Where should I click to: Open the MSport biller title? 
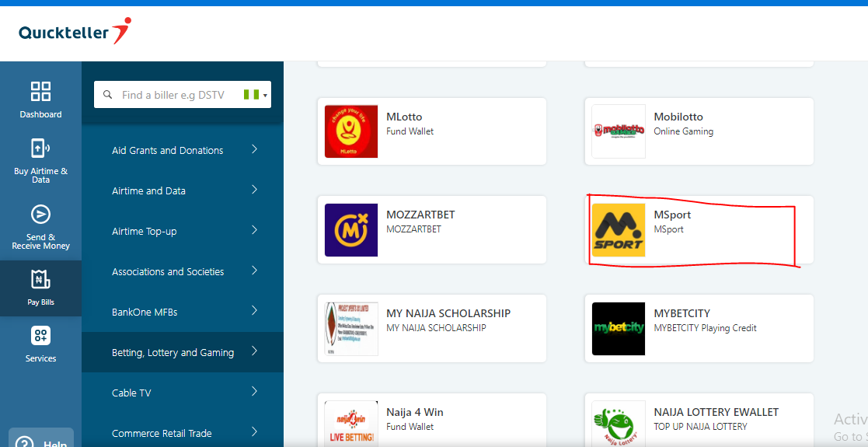coord(672,215)
